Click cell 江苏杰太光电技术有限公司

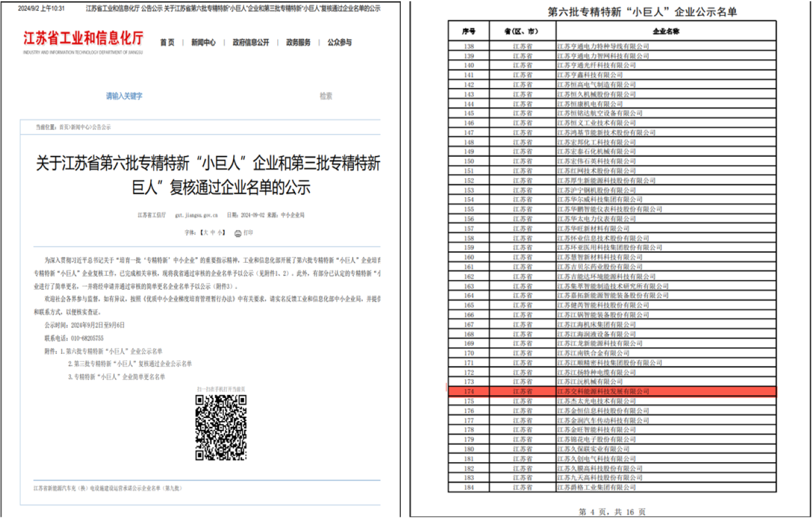click(666, 401)
